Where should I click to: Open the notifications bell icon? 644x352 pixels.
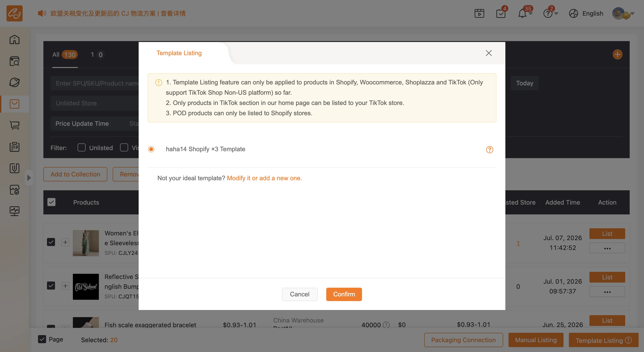(x=522, y=13)
